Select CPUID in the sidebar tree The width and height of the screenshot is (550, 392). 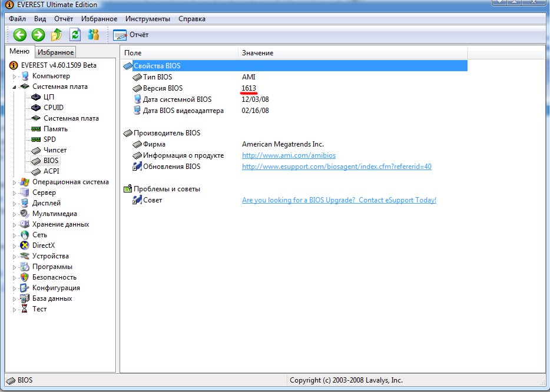pos(53,108)
